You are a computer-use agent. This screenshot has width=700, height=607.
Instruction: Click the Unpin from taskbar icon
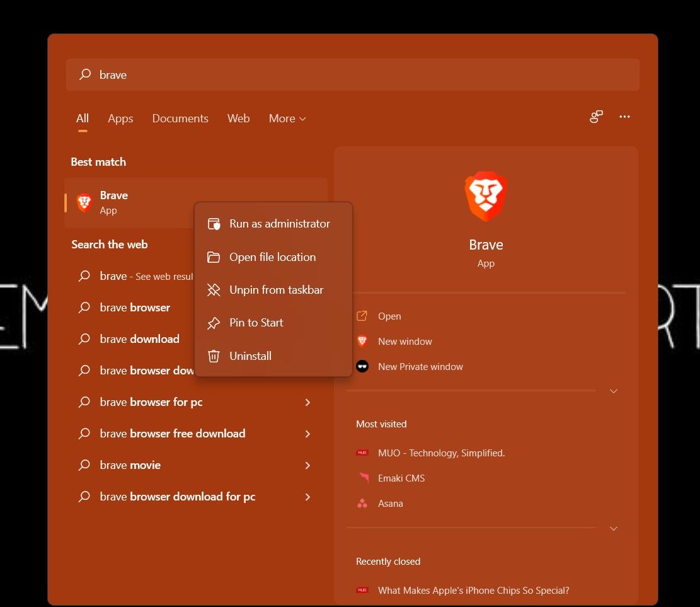213,289
